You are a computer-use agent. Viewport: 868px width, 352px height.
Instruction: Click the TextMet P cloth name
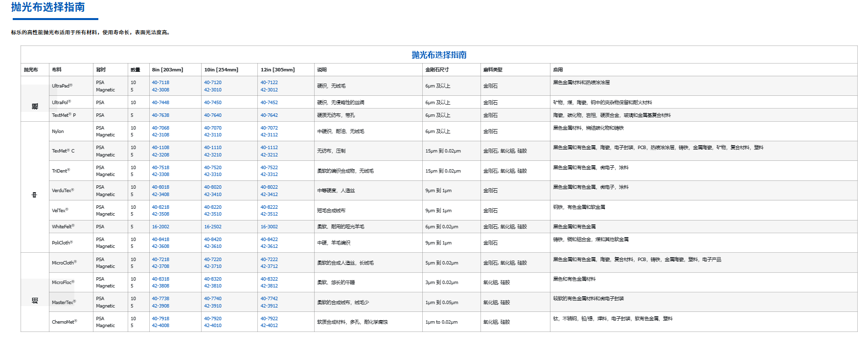pos(64,115)
